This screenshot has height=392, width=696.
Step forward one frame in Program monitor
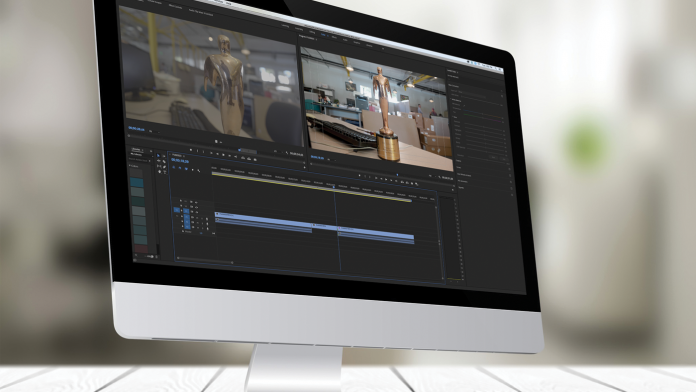pos(391,180)
